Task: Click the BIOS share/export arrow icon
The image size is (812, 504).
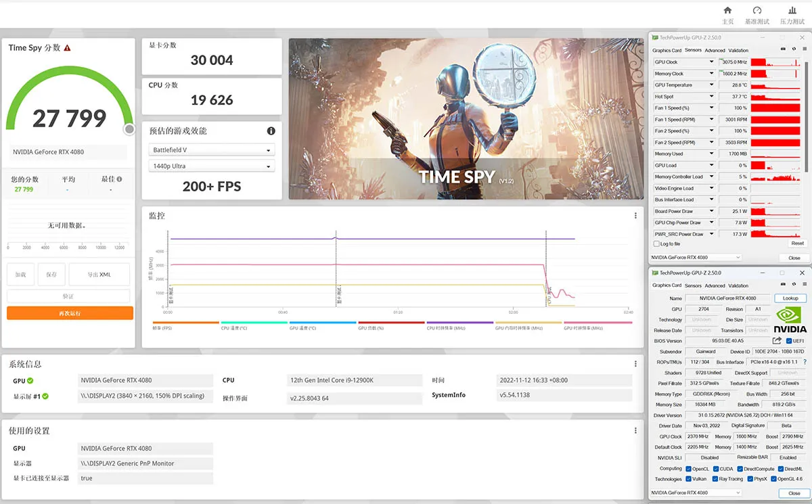Action: tap(777, 341)
